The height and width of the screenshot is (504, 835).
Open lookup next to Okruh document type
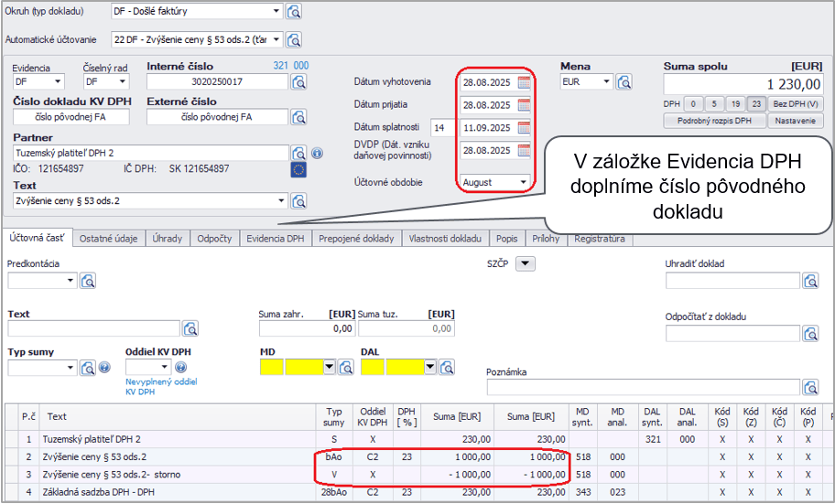294,12
